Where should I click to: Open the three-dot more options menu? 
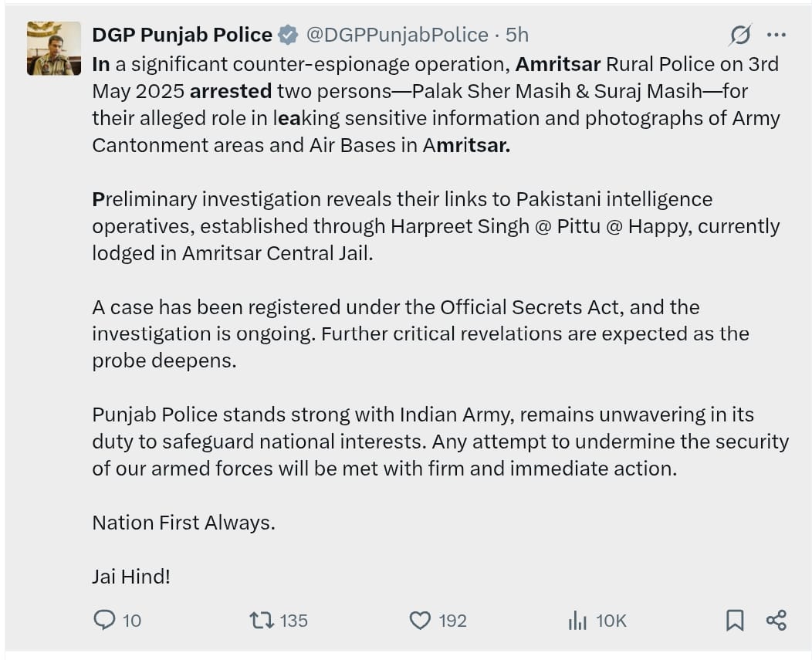tap(776, 35)
